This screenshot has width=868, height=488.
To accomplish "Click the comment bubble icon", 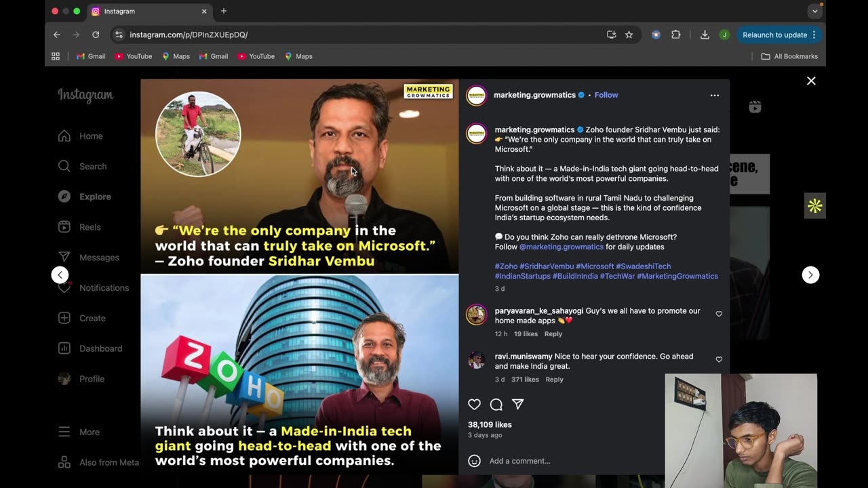I will [496, 405].
